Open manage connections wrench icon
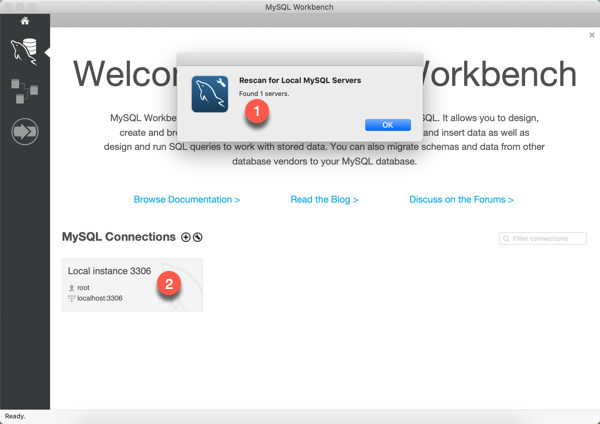This screenshot has width=600, height=424. [x=197, y=237]
